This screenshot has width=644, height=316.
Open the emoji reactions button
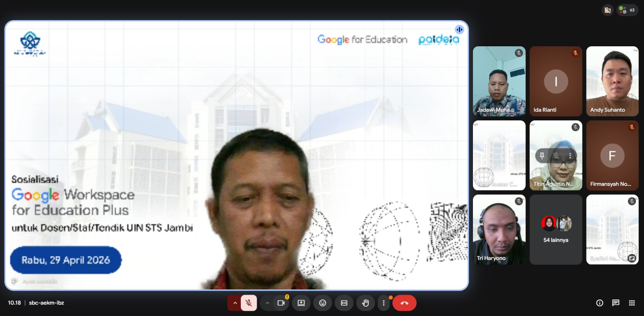coord(322,303)
